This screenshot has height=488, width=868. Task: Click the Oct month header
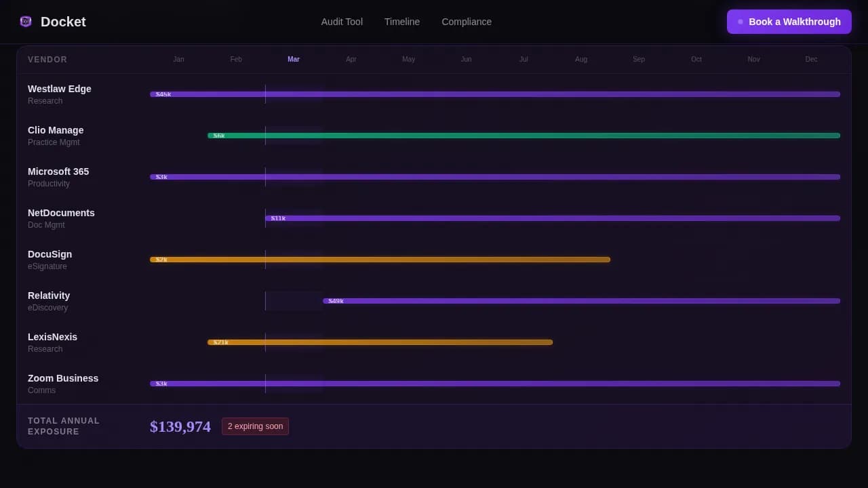pos(696,60)
